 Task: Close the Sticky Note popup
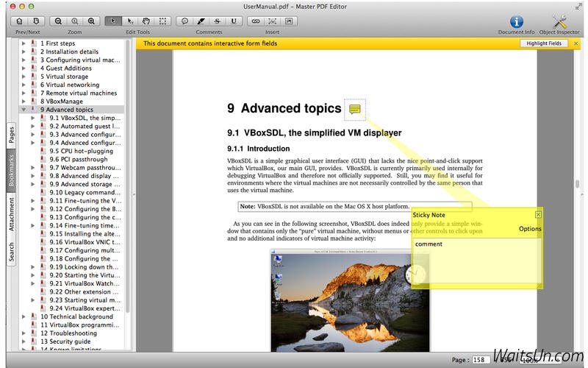tap(538, 215)
